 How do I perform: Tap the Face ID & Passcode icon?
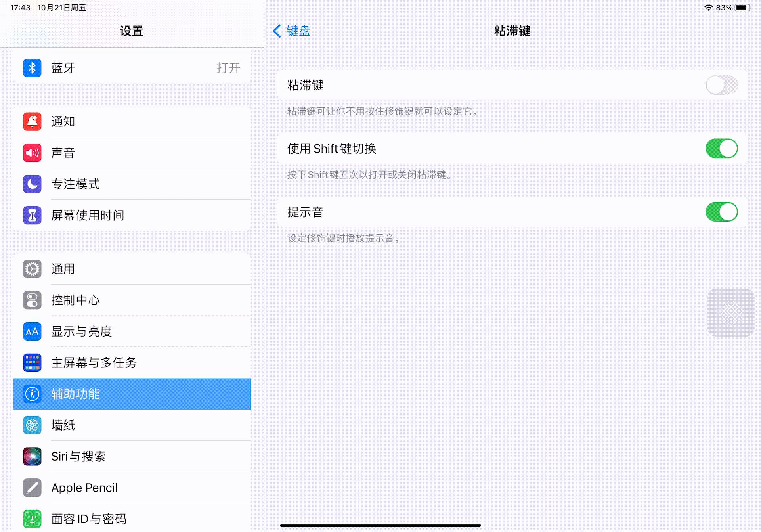click(x=32, y=519)
